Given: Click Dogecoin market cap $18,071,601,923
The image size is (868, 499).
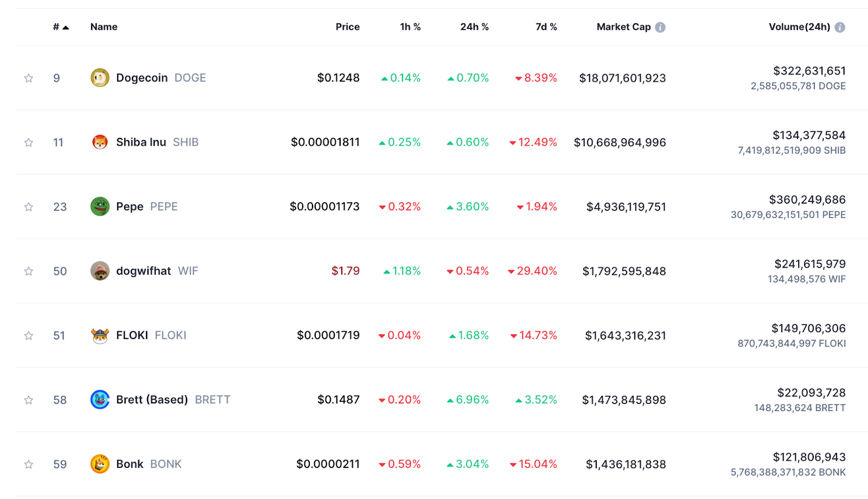Looking at the screenshot, I should [622, 78].
